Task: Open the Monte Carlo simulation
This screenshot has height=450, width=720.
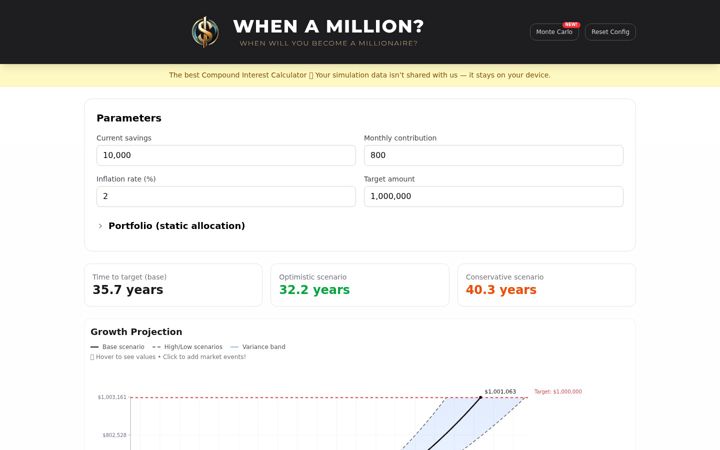Action: [x=554, y=32]
